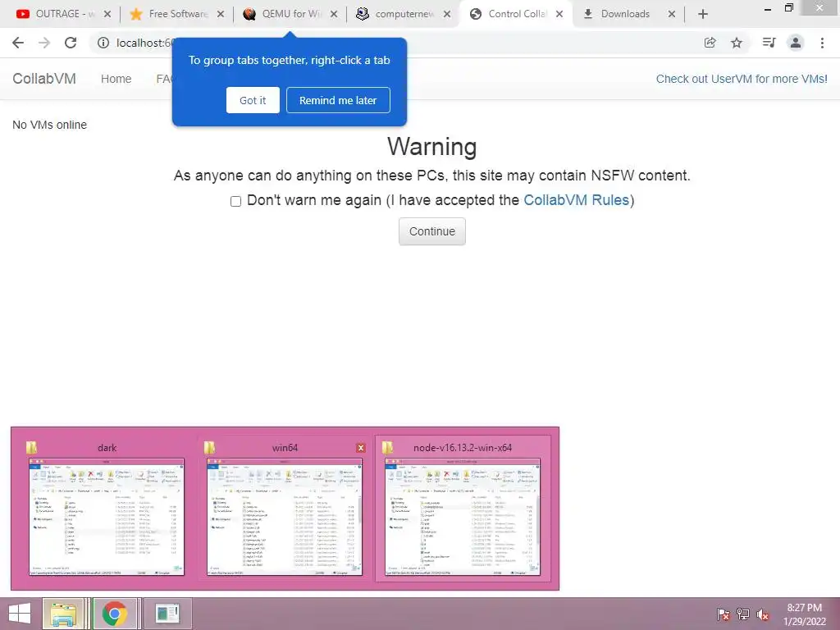Close the Free Software tab

point(221,15)
